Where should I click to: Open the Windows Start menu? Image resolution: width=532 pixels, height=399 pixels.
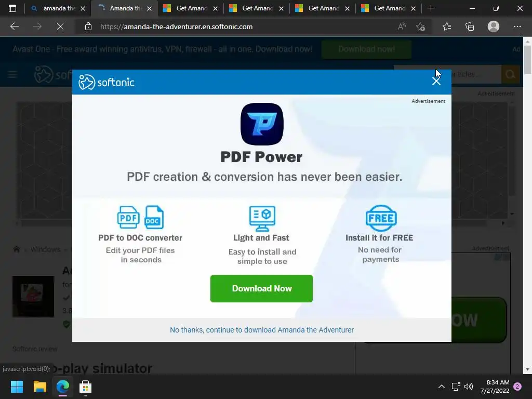pos(17,387)
